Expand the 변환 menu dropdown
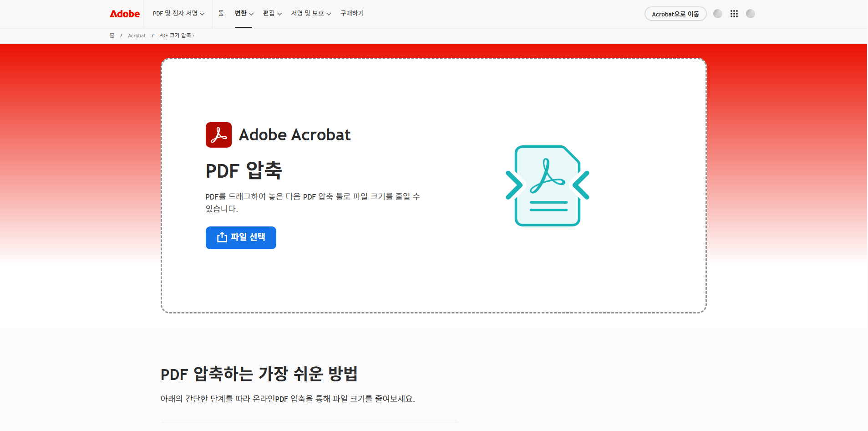 pos(244,14)
